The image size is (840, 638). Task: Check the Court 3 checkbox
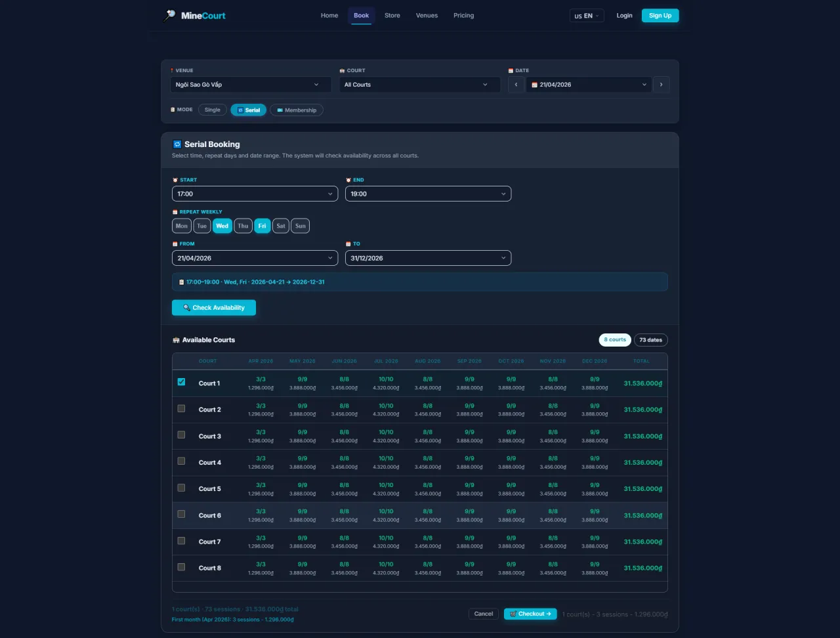point(182,435)
